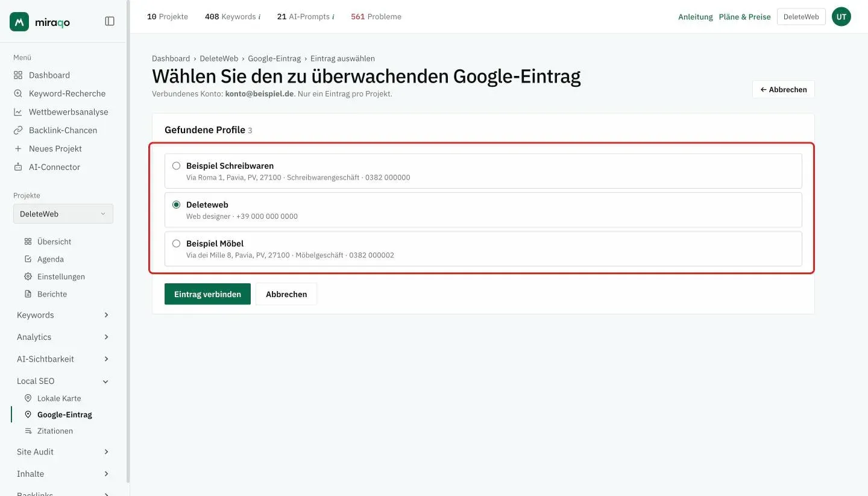Click Abbrechen next to Eintrag verbinden
Screen dimensions: 868x496
click(286, 294)
